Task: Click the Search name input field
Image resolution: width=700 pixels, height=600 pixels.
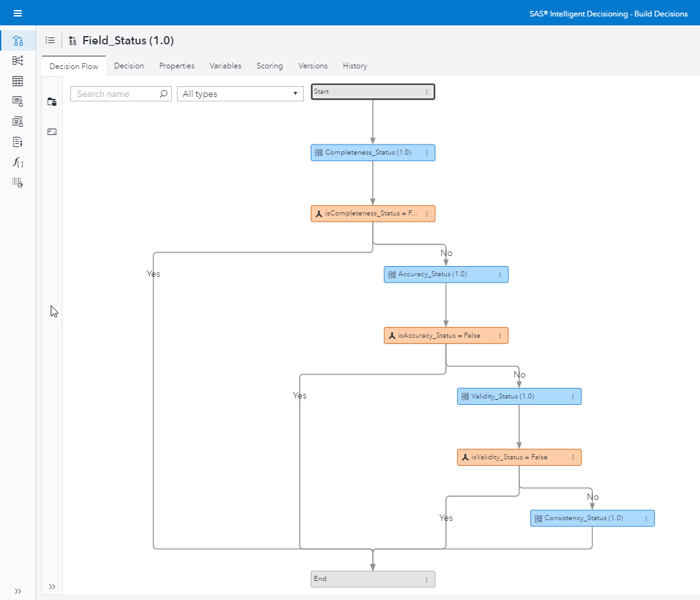Action: [x=114, y=94]
